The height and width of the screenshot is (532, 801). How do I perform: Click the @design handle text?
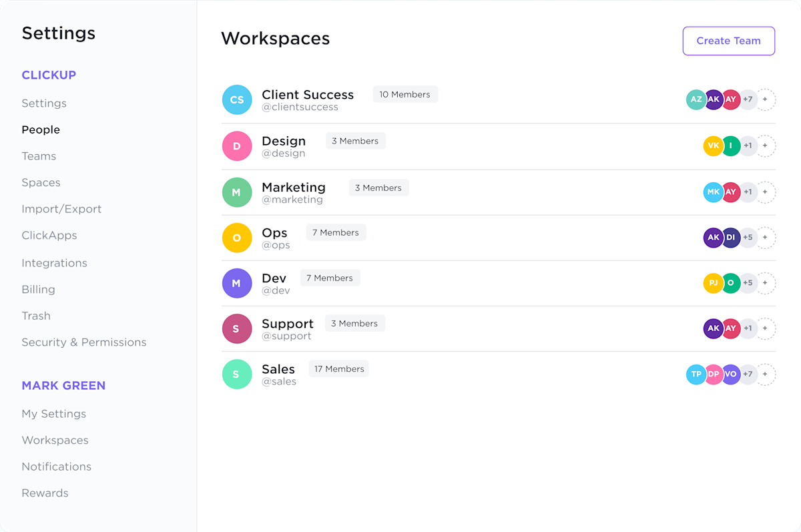284,154
